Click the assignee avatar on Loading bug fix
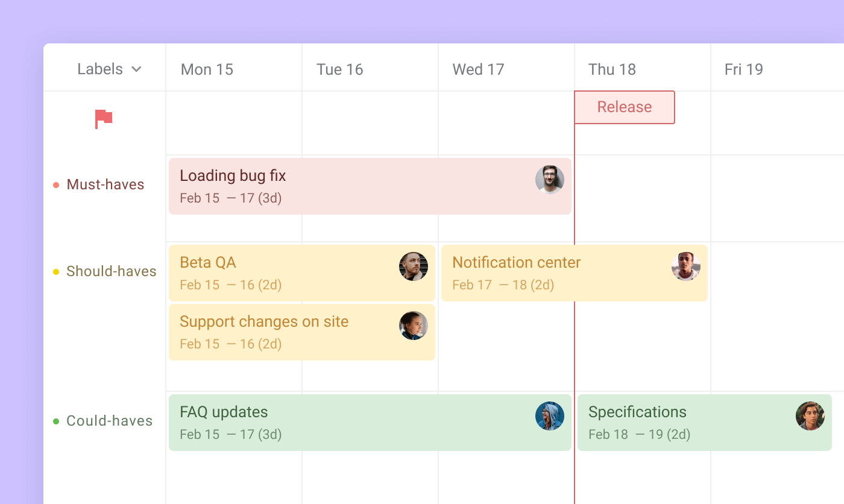The height and width of the screenshot is (504, 844). [549, 180]
